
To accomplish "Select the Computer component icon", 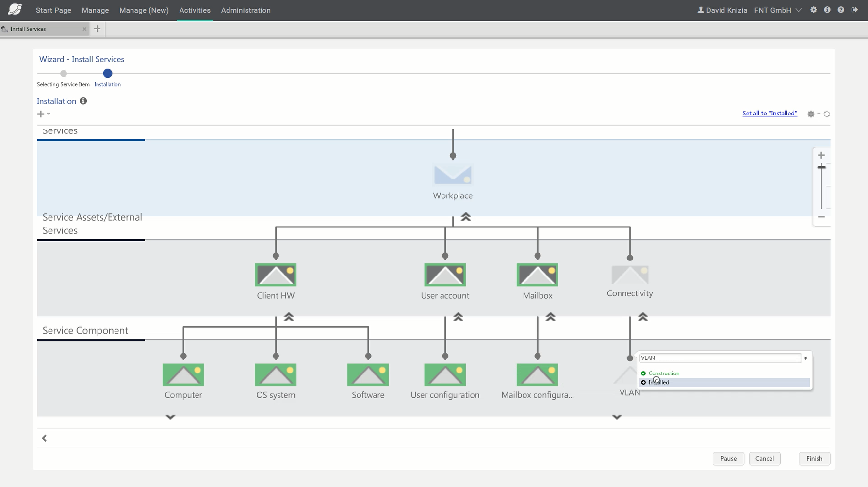I will [183, 374].
